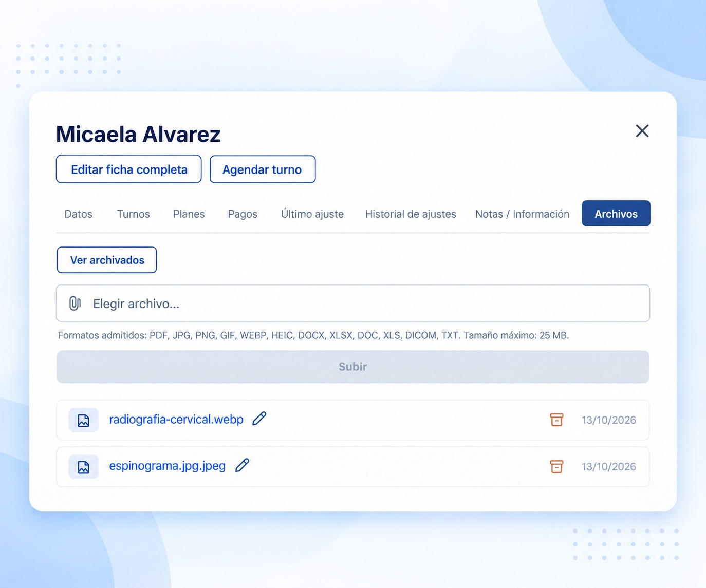706x588 pixels.
Task: Click Agendar turno button
Action: [262, 169]
